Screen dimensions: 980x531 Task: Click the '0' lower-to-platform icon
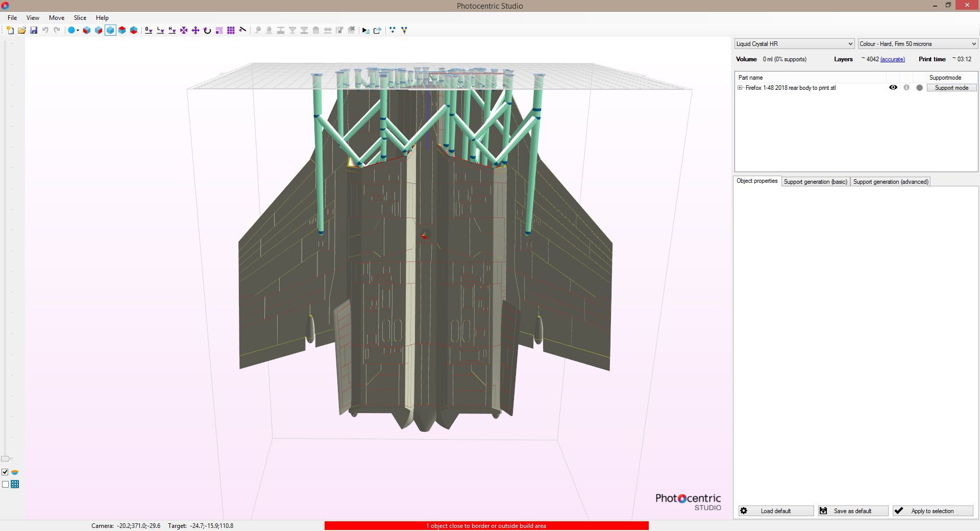tap(149, 30)
